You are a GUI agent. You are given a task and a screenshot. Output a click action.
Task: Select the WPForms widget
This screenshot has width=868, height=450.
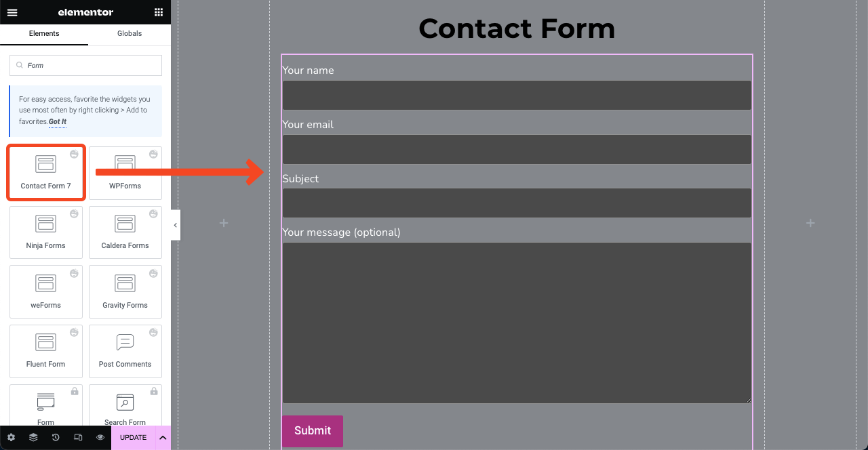pyautogui.click(x=125, y=172)
